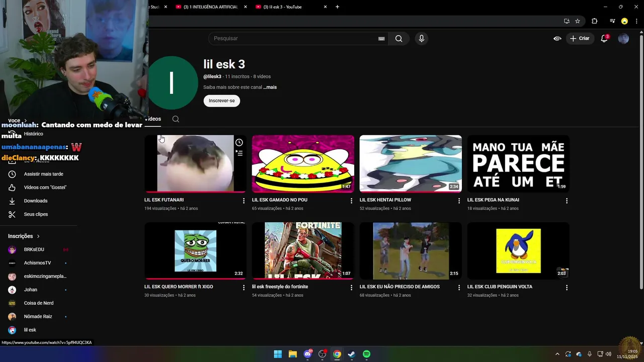The height and width of the screenshot is (362, 644).
Task: Play LIL ESK PEGA NA KUNAI thumbnail
Action: pyautogui.click(x=518, y=163)
